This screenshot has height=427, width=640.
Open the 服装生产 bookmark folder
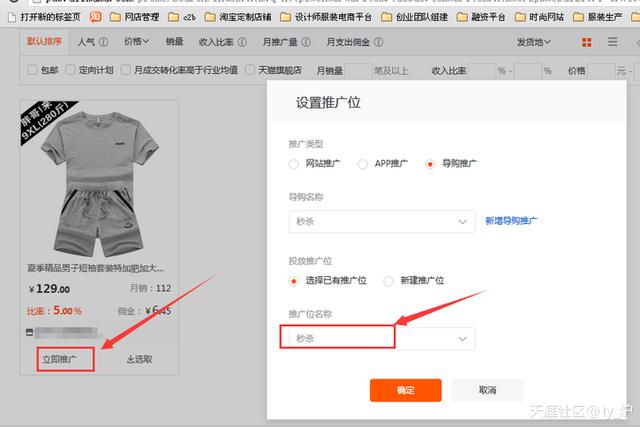pyautogui.click(x=598, y=17)
